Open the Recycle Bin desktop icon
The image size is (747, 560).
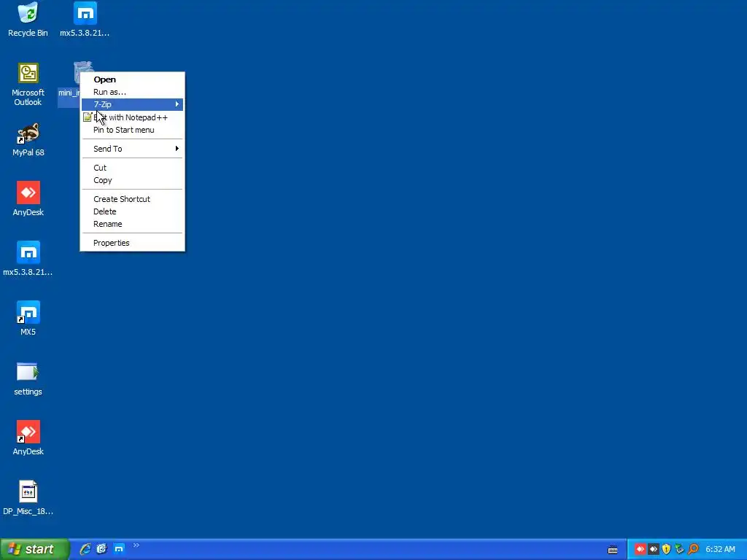tap(28, 19)
